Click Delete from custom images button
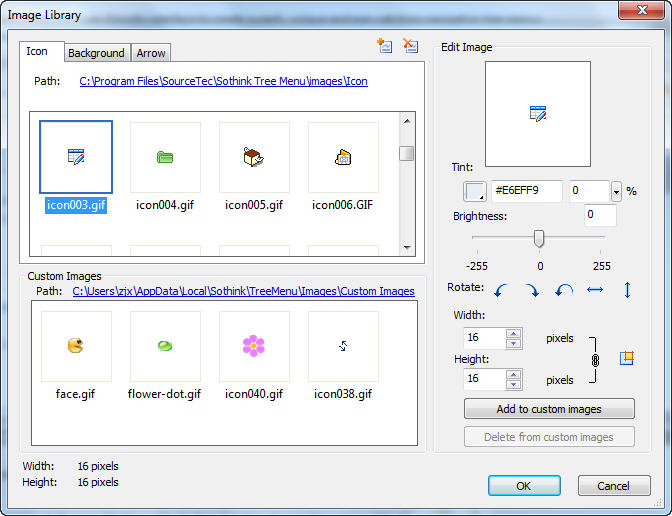This screenshot has height=516, width=672. 549,437
